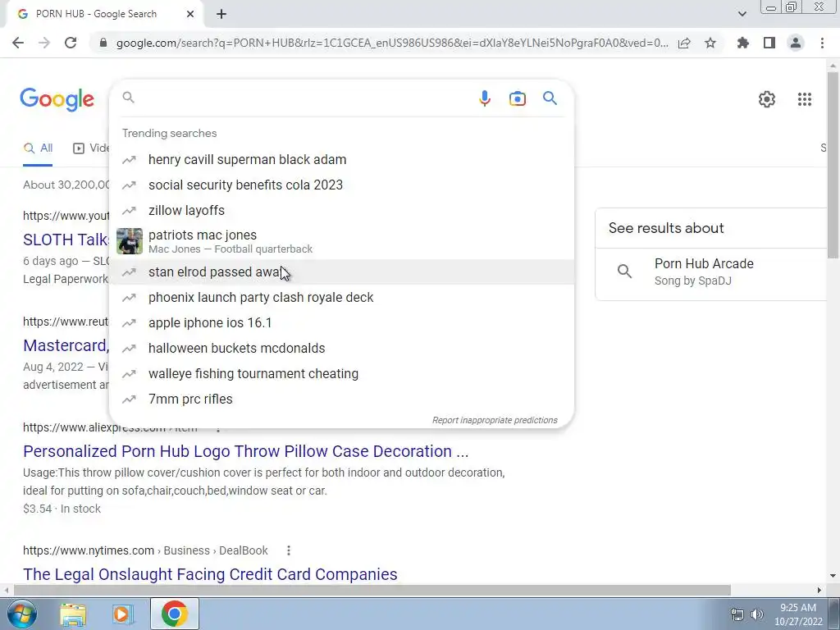
Task: Open the tab search dropdown arrow
Action: [742, 14]
